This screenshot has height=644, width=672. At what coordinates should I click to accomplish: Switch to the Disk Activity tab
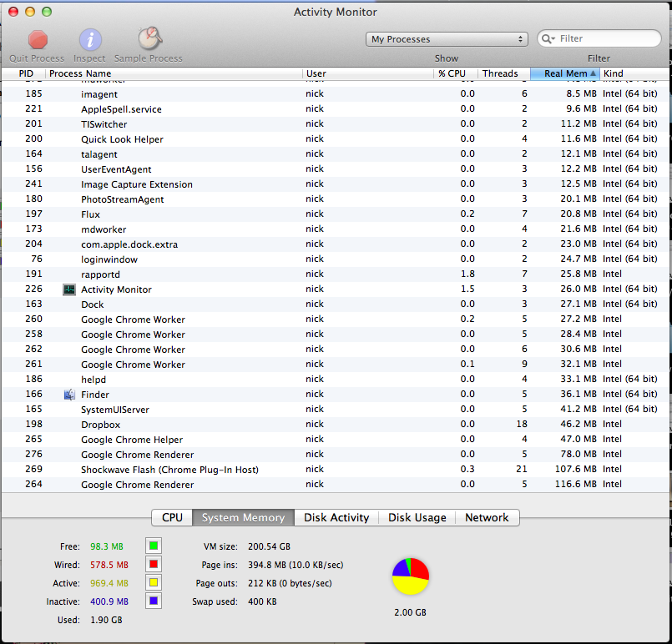point(336,517)
